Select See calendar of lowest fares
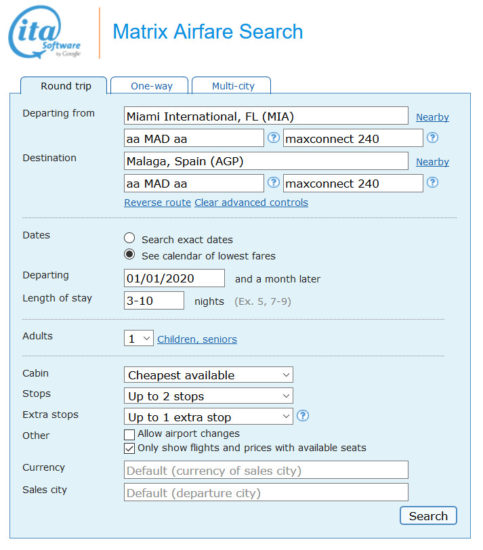This screenshot has width=483, height=550. (x=129, y=254)
